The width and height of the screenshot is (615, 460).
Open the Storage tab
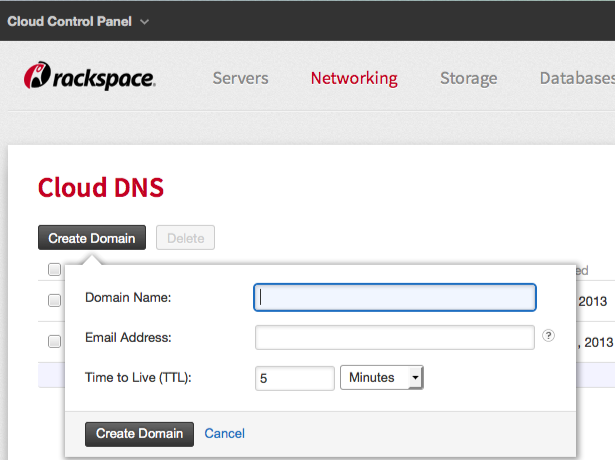pos(469,78)
